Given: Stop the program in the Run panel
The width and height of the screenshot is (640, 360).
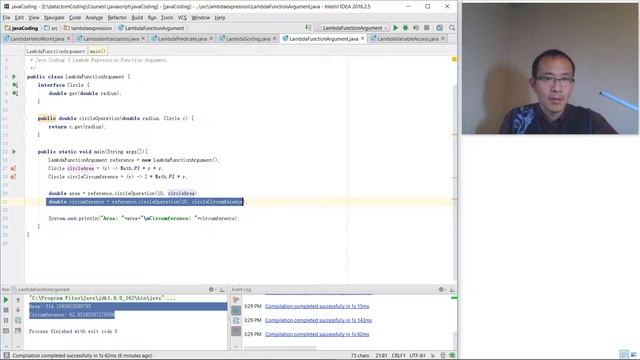Looking at the screenshot, I should (6, 310).
